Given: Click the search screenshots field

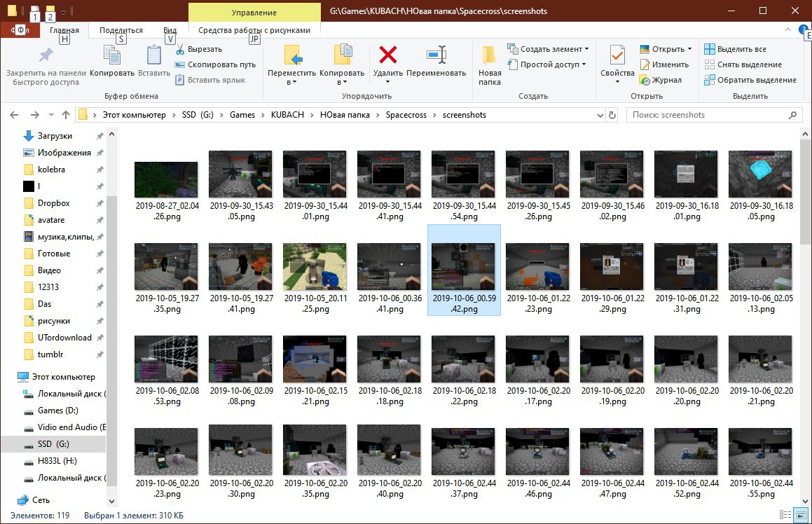Looking at the screenshot, I should [714, 115].
